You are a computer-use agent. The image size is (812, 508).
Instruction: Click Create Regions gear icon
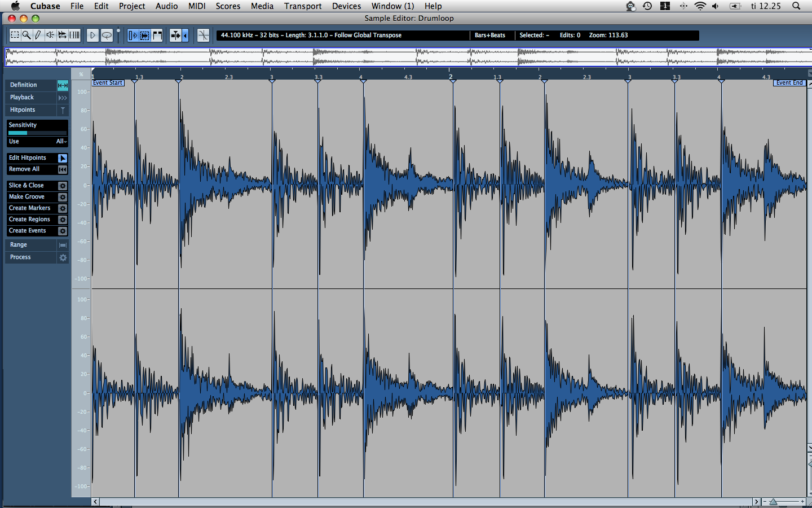63,220
